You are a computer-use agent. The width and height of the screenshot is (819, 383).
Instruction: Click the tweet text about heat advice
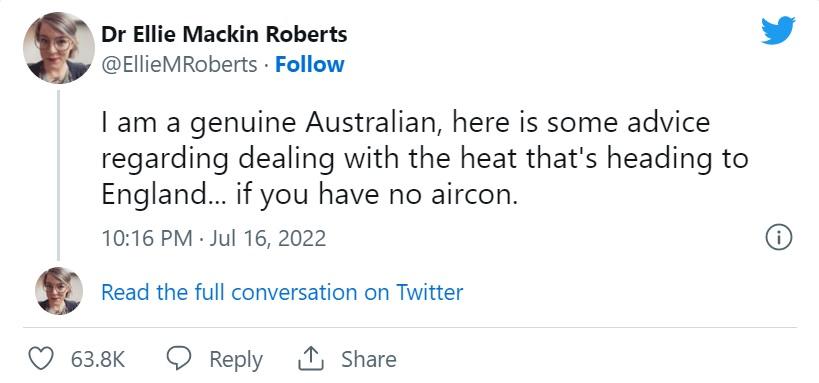(425, 159)
